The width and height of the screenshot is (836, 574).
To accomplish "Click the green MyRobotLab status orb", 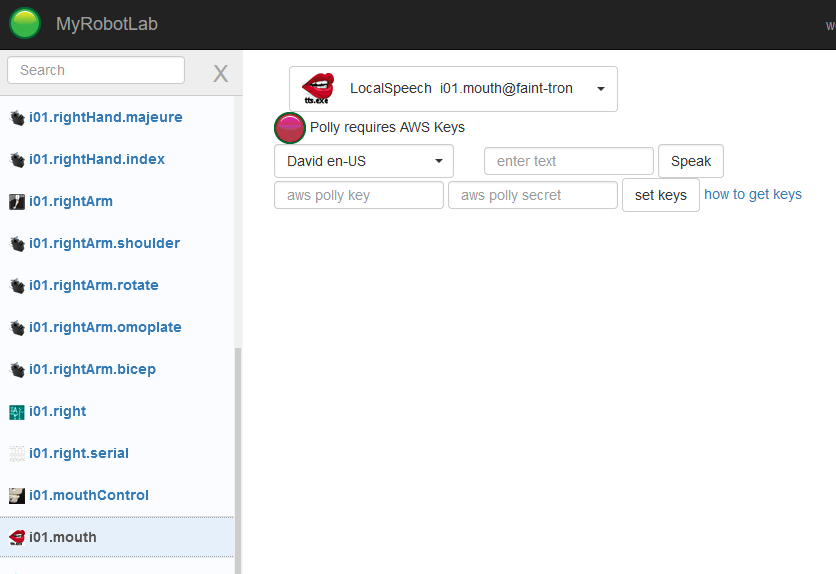I will pyautogui.click(x=25, y=23).
